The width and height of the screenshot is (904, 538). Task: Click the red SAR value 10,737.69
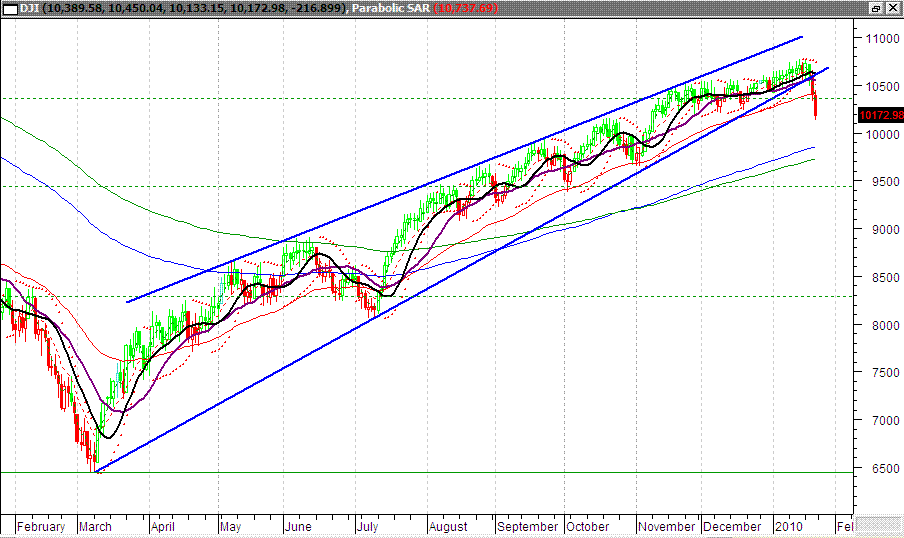click(465, 8)
